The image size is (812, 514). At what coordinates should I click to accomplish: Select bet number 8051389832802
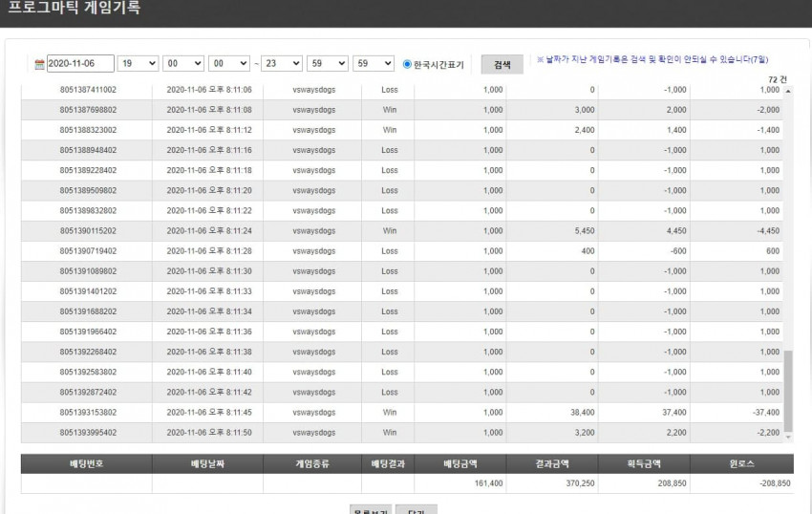pyautogui.click(x=88, y=211)
